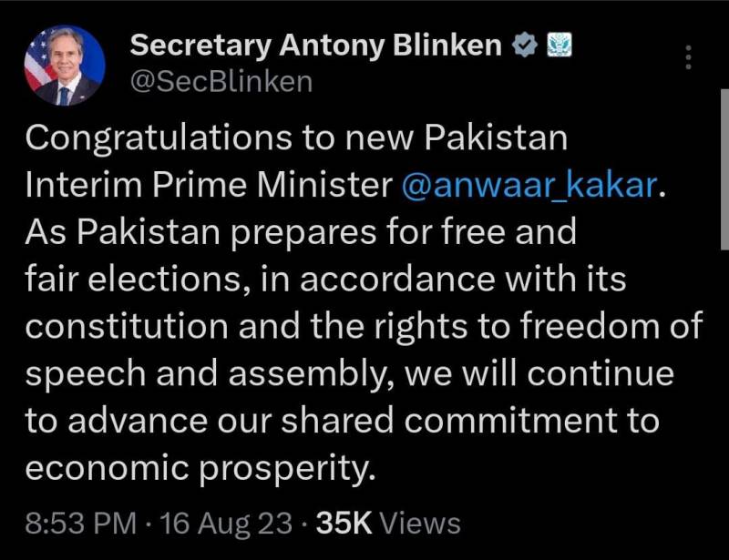This screenshot has height=560, width=729.
Task: Click the line starting 'fair elections, in accordance'
Action: [326, 279]
